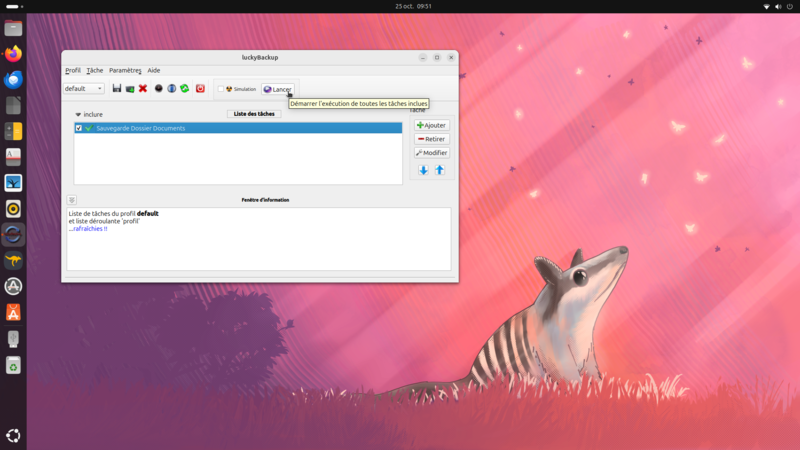Screen dimensions: 800x450
Task: Open the blue info icon in the toolbar
Action: [171, 88]
